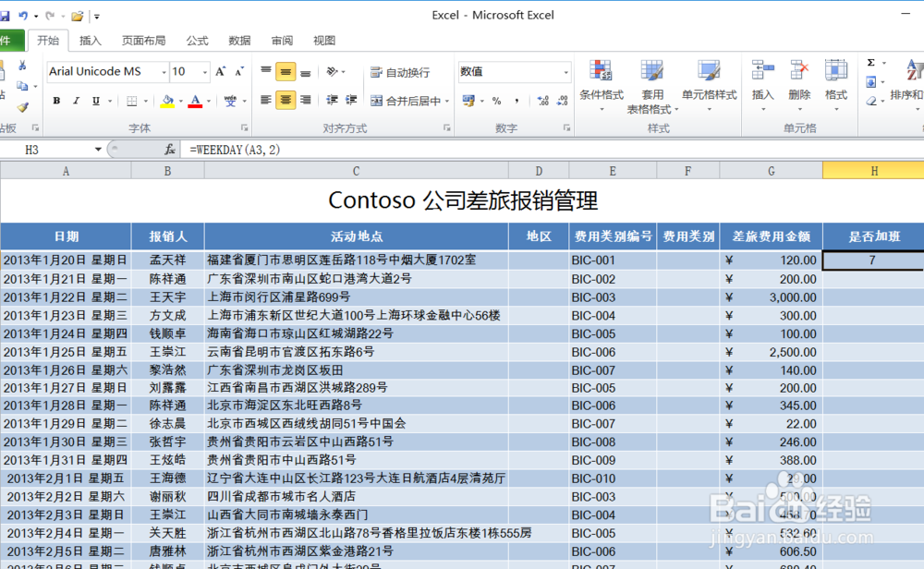Apply the red font color

pos(195,101)
